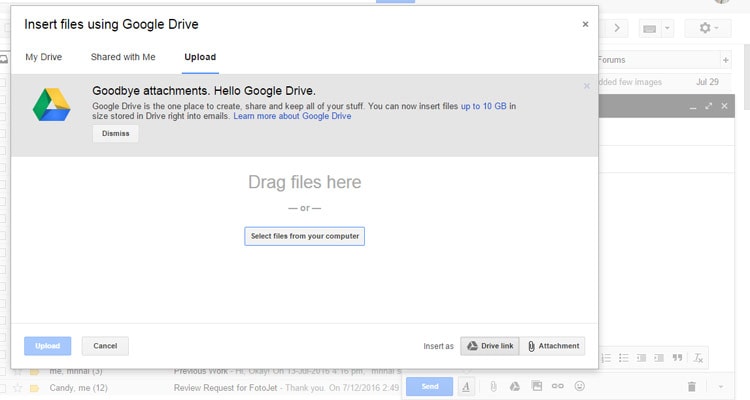Close the Goodbye attachments banner with its X

click(x=586, y=86)
